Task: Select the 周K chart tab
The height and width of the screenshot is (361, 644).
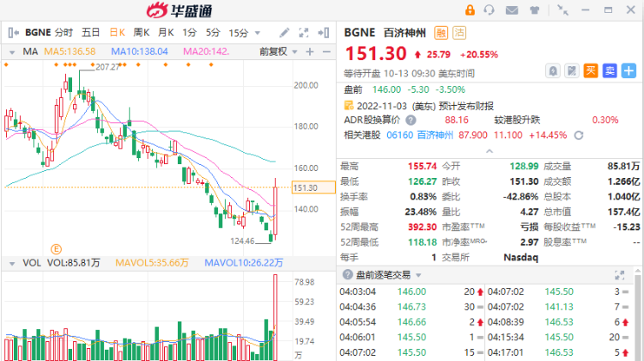Action: coord(142,33)
